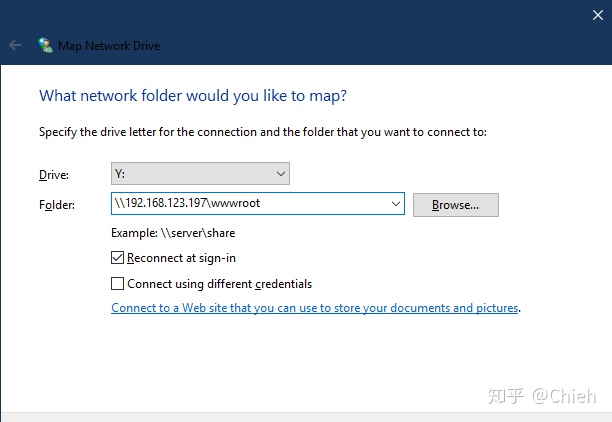Open the Drive letter dropdown showing Y:
The width and height of the screenshot is (612, 422).
point(200,174)
